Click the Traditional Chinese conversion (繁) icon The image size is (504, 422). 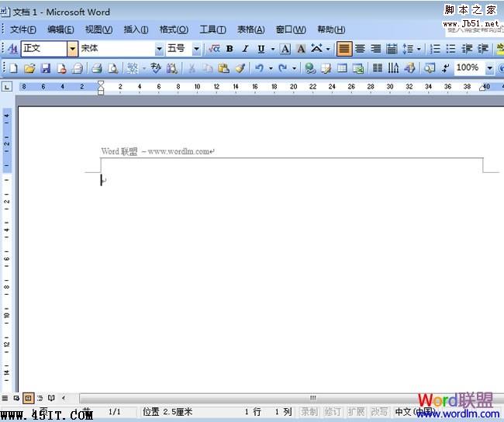pyautogui.click(x=132, y=67)
